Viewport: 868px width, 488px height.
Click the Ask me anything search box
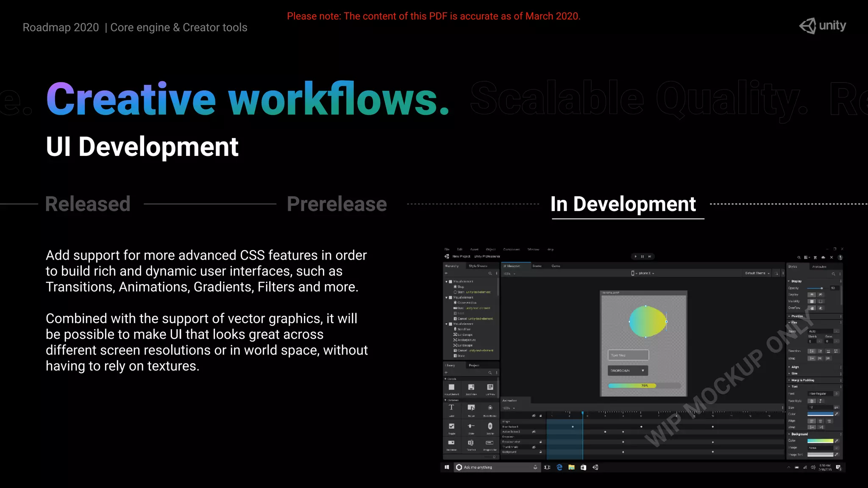pyautogui.click(x=497, y=467)
